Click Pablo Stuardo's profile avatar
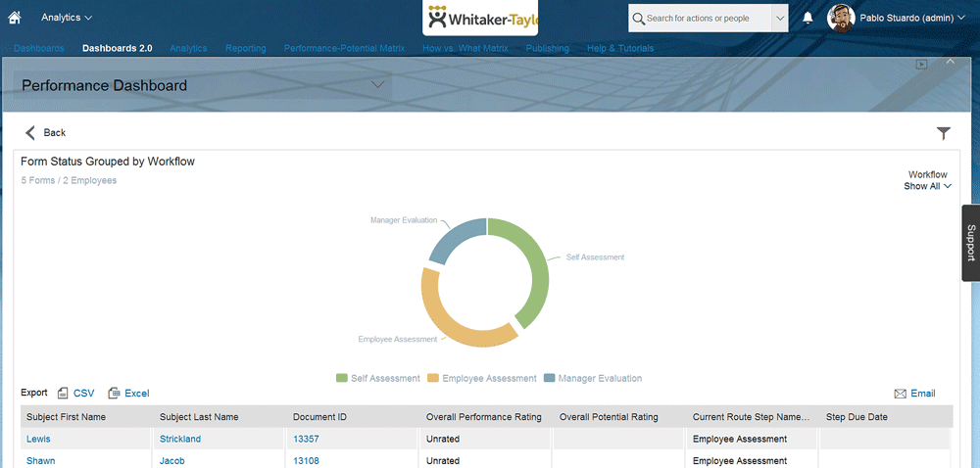980x468 pixels. [841, 18]
